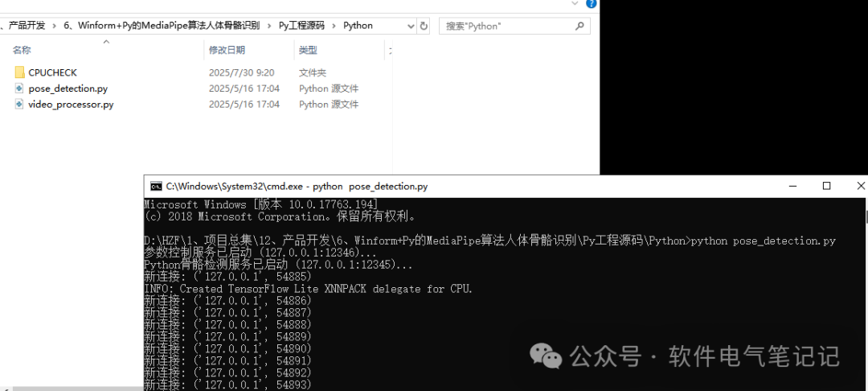Click the cmd.exe window title icon
This screenshot has height=391, width=868.
point(156,186)
